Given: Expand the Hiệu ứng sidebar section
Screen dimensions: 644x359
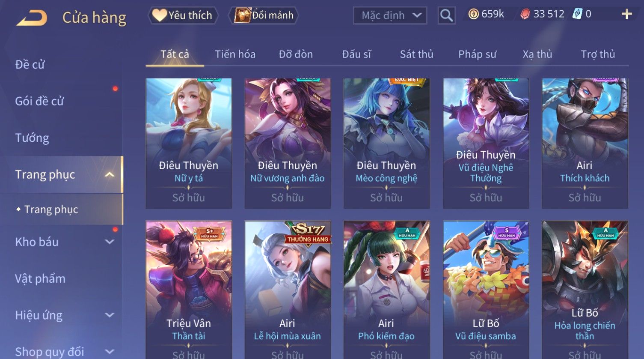Looking at the screenshot, I should pos(110,315).
